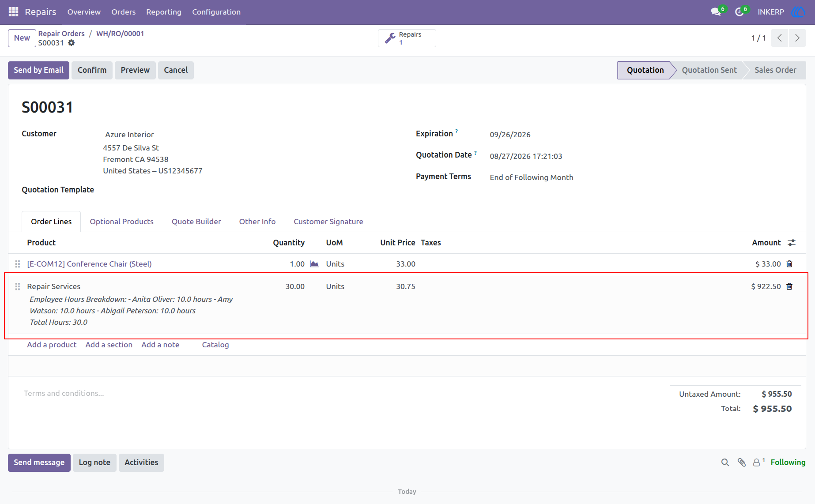Open the Repairs smart button
The height and width of the screenshot is (504, 815).
point(407,38)
